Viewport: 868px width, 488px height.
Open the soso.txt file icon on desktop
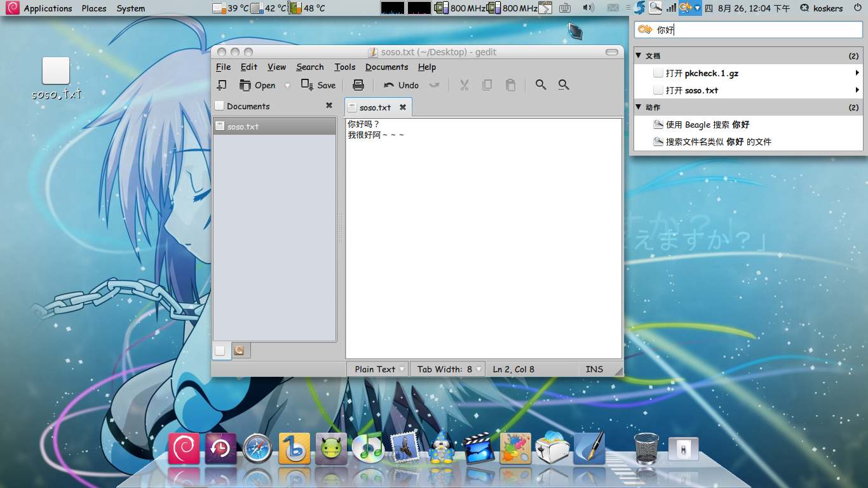(x=56, y=78)
